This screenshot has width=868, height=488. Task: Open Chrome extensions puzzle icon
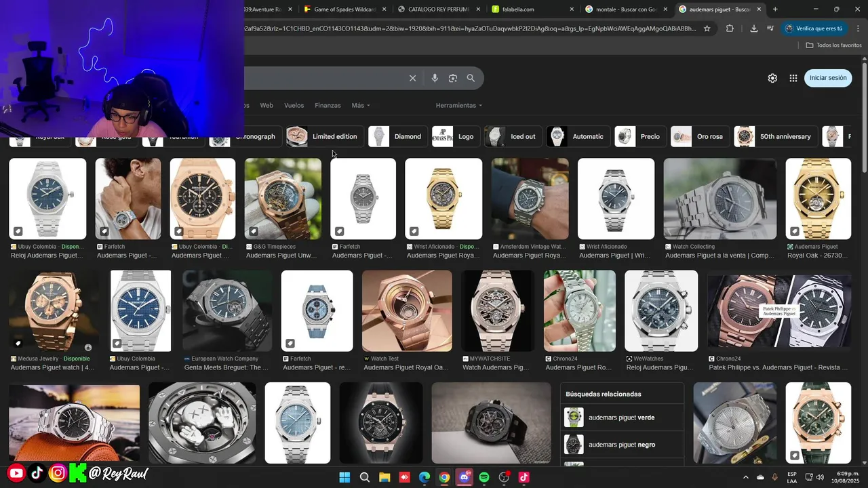[x=730, y=28]
